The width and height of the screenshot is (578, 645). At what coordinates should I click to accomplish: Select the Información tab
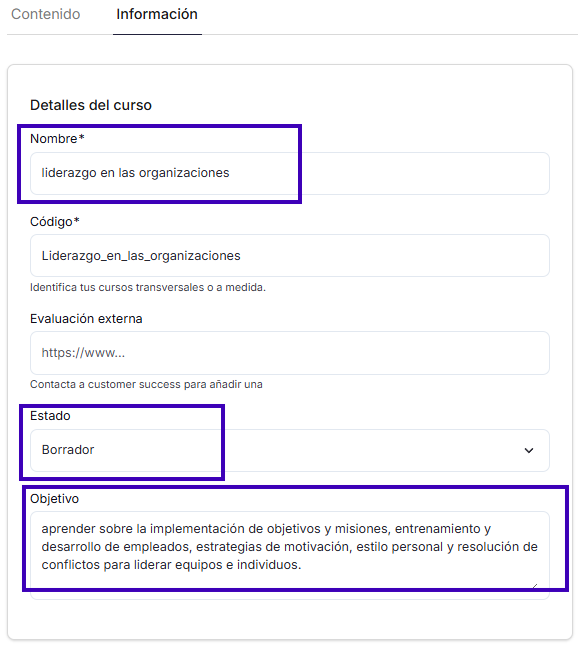(x=157, y=14)
